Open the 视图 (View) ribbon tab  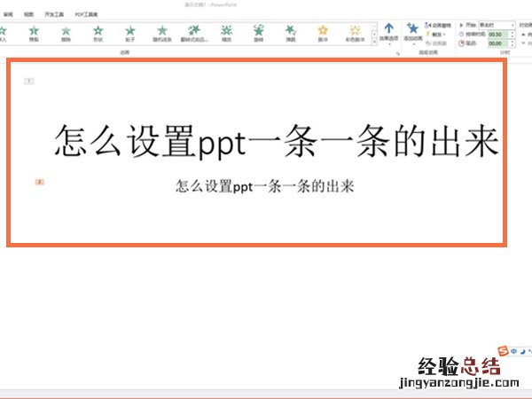point(29,15)
